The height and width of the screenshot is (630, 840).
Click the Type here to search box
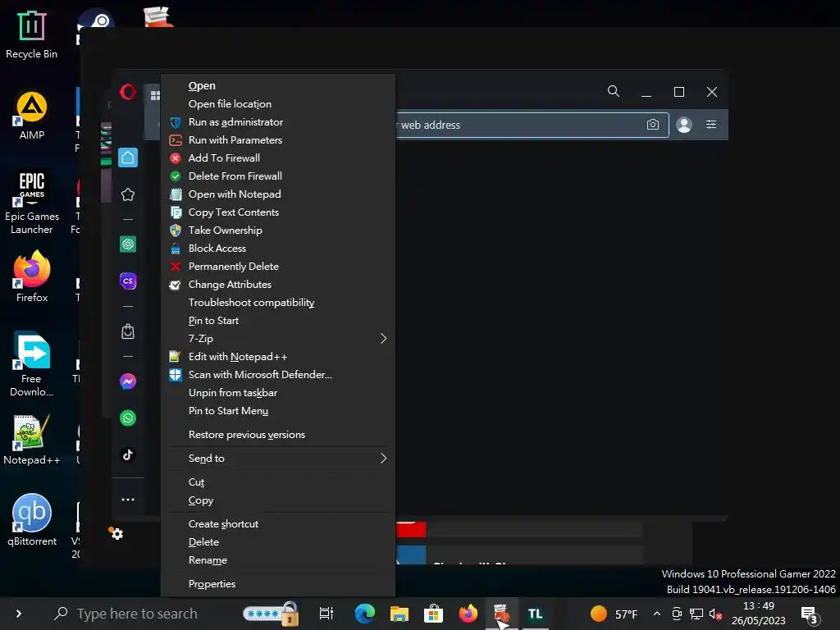coord(137,614)
